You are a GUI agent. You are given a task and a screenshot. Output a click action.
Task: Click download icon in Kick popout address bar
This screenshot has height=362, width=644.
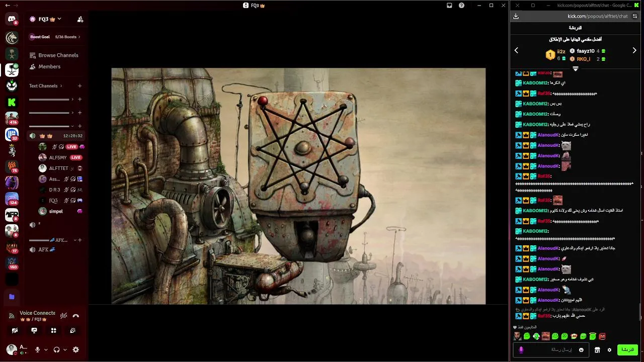[x=516, y=16]
